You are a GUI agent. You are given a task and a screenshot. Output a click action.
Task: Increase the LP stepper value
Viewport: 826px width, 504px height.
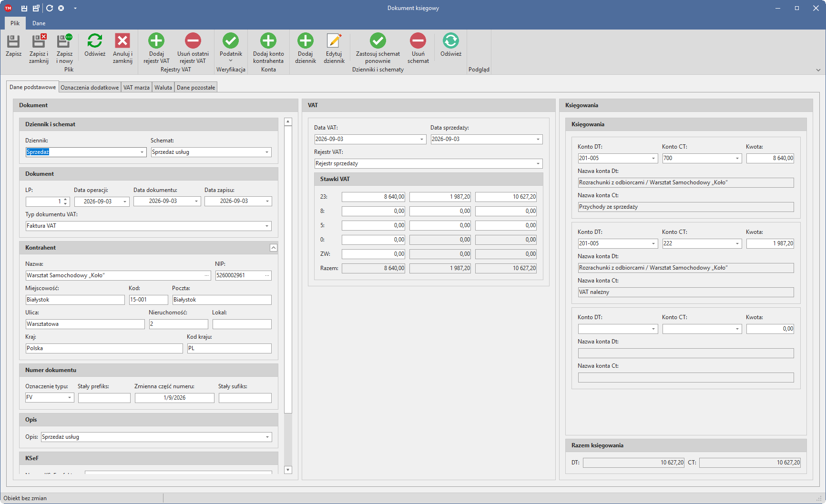coord(66,199)
